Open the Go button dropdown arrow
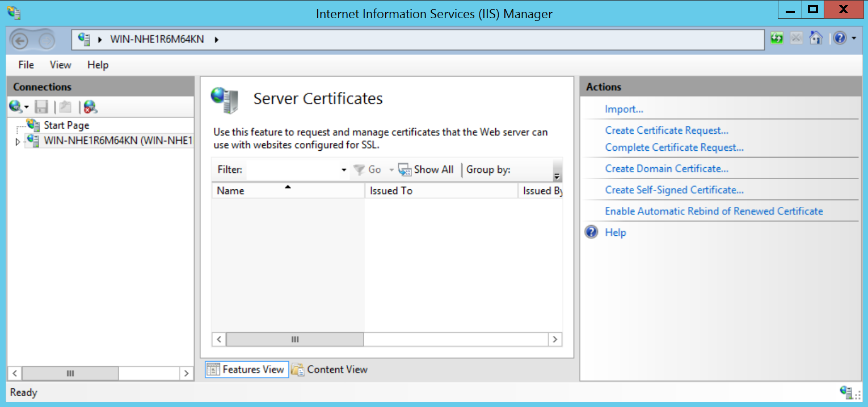The width and height of the screenshot is (868, 407). pyautogui.click(x=391, y=170)
